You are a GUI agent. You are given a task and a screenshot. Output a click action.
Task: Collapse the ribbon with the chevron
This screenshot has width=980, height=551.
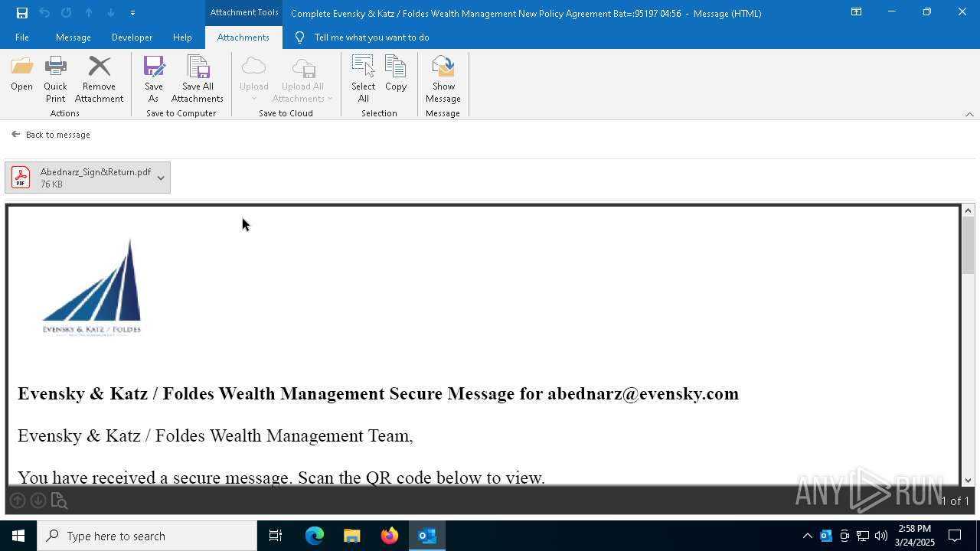coord(969,114)
